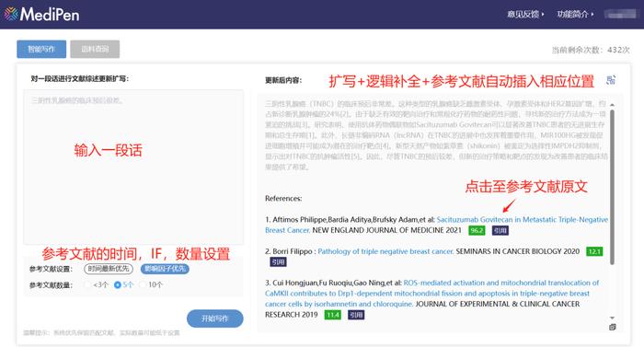Click the translate icon beside updated content
Viewport: 644px width, 347px height.
pos(611,80)
